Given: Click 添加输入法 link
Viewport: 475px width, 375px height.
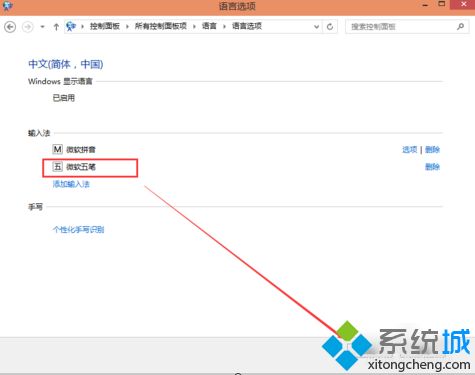Looking at the screenshot, I should click(x=71, y=184).
